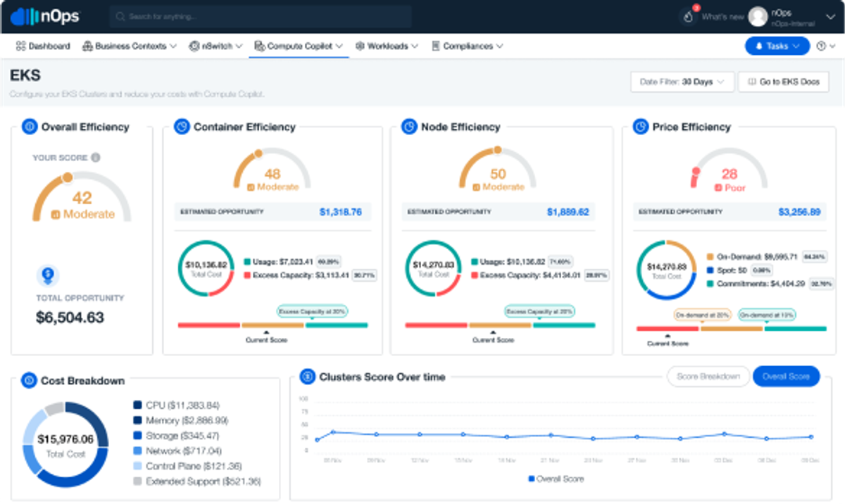
Task: Click the info icon next to Your Score
Action: [96, 158]
